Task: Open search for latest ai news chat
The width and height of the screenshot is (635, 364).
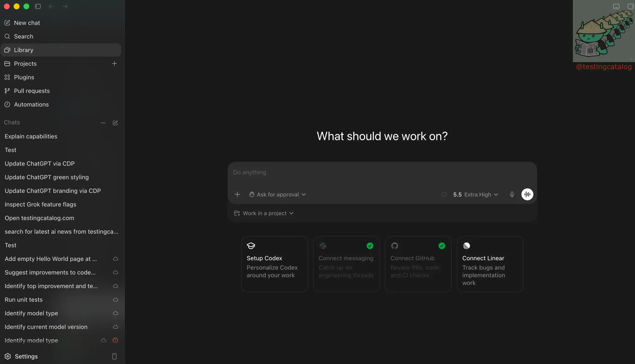Action: click(x=61, y=232)
